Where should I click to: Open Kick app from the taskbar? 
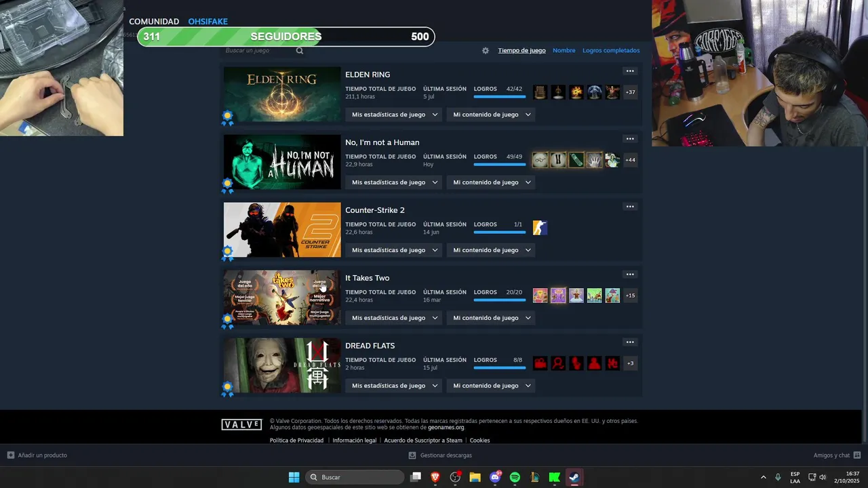tap(554, 477)
